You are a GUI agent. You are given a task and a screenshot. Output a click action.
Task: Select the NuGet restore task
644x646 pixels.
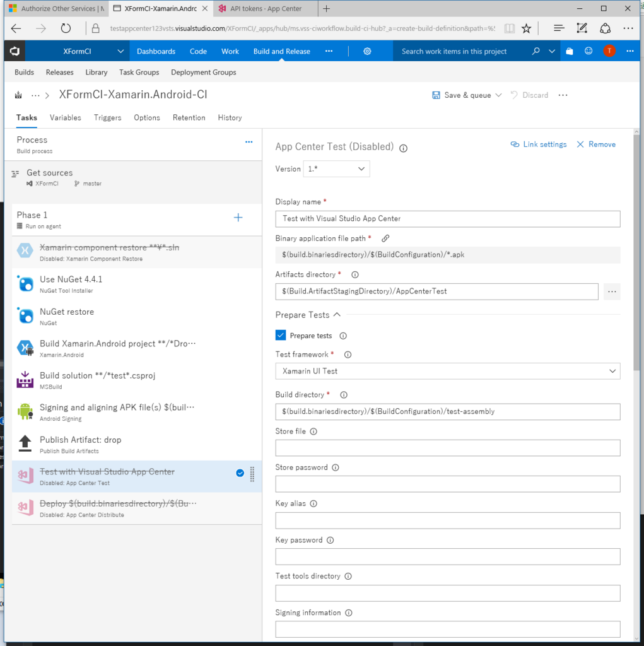pyautogui.click(x=137, y=317)
